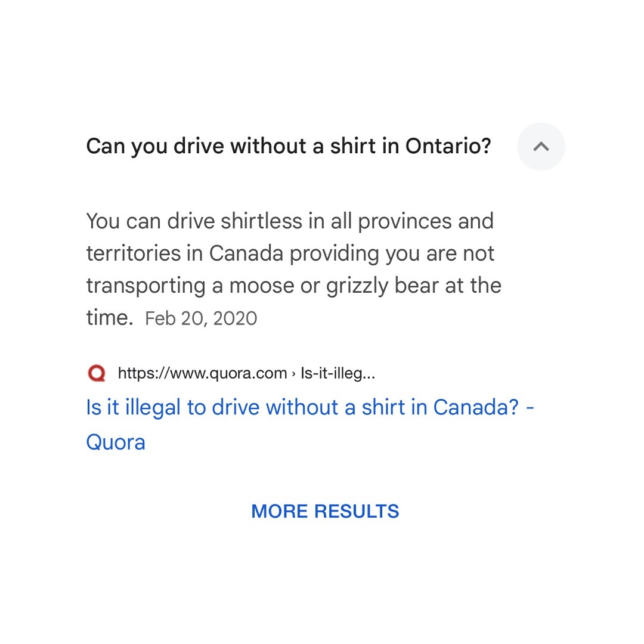Click the word 'Quora' ending the blue title

(116, 442)
